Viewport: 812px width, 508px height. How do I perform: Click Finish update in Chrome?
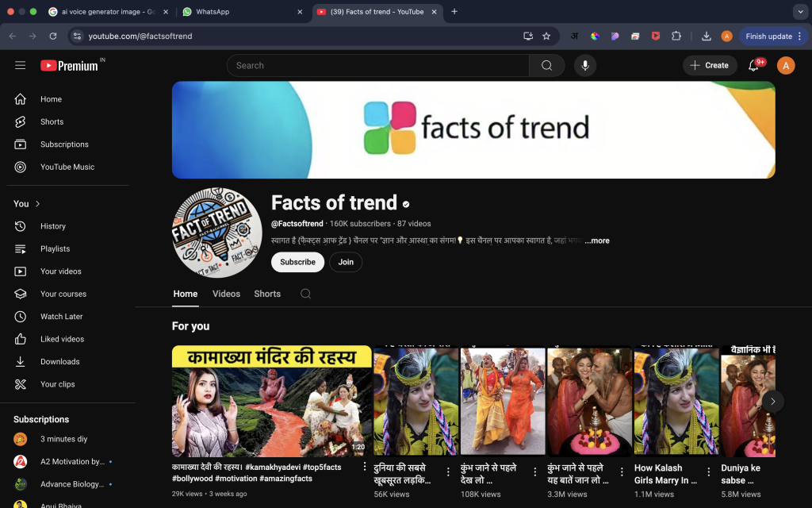tap(774, 36)
